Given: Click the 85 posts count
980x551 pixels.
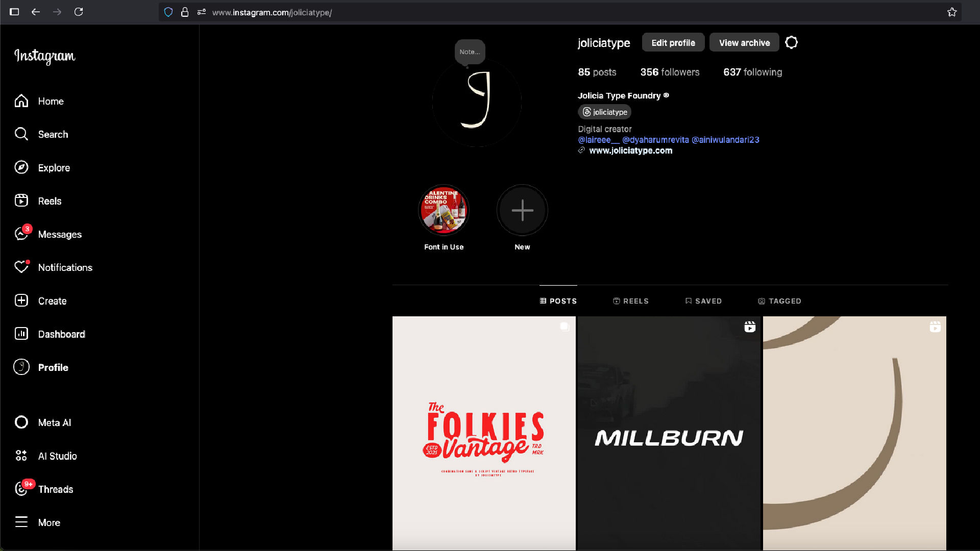Looking at the screenshot, I should tap(597, 72).
